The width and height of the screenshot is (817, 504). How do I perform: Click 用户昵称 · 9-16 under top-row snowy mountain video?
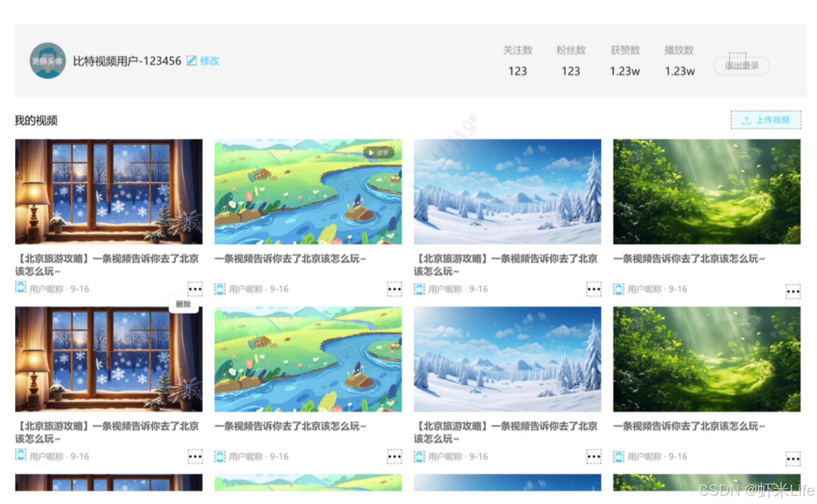[458, 289]
